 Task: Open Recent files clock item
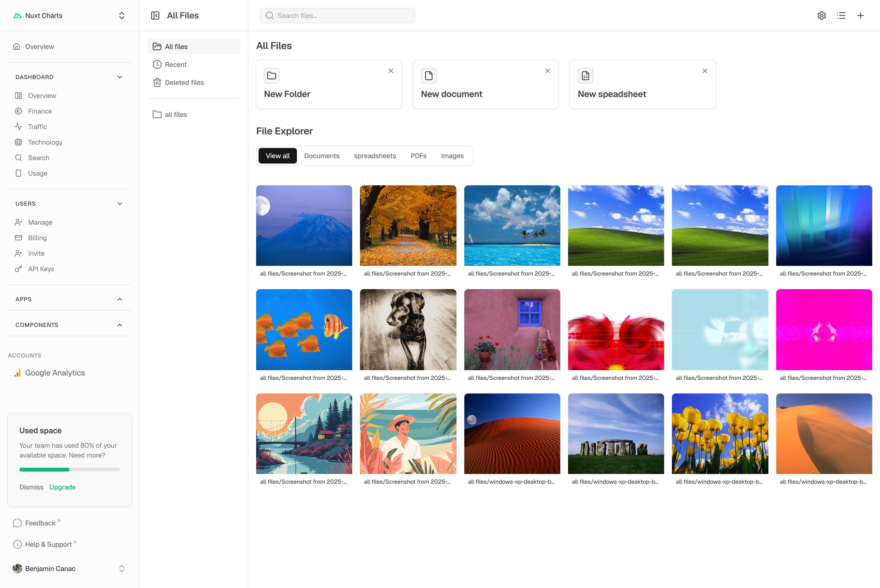tap(175, 65)
